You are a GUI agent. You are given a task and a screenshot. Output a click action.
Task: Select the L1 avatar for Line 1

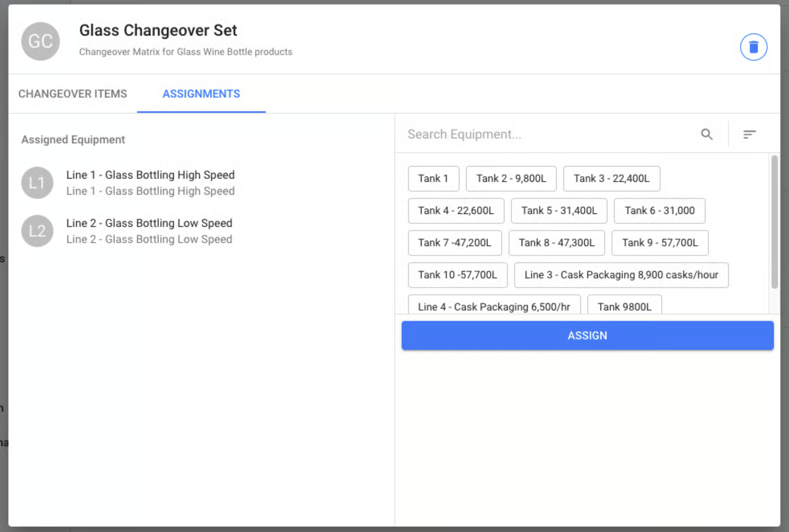37,183
